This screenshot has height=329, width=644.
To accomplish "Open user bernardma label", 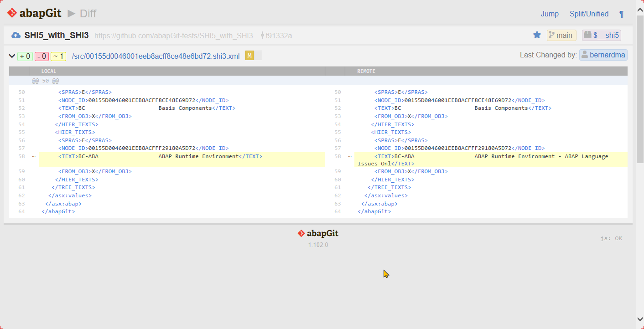I will pos(603,55).
